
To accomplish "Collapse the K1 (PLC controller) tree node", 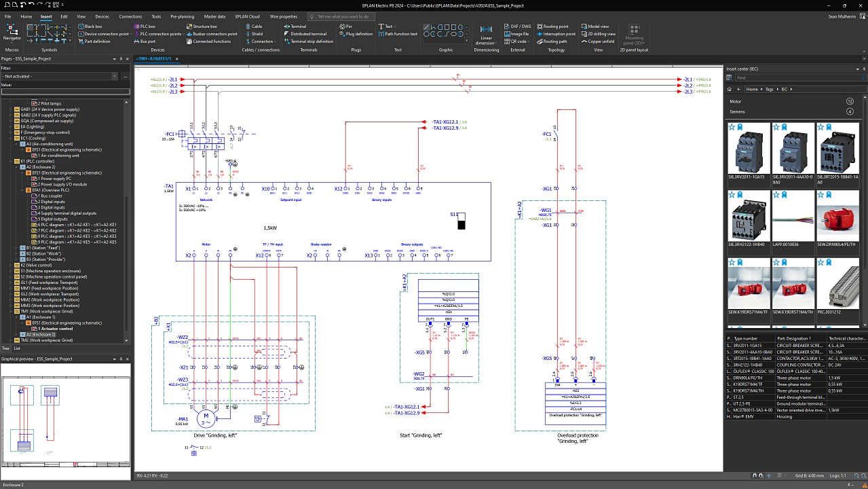I will click(10, 162).
